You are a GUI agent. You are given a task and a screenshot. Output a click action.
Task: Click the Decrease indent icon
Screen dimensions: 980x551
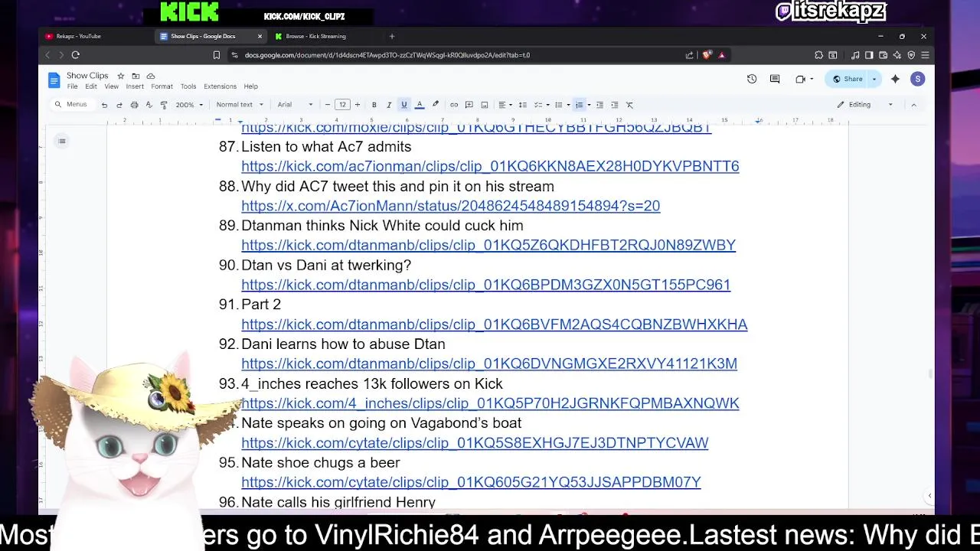tap(599, 105)
